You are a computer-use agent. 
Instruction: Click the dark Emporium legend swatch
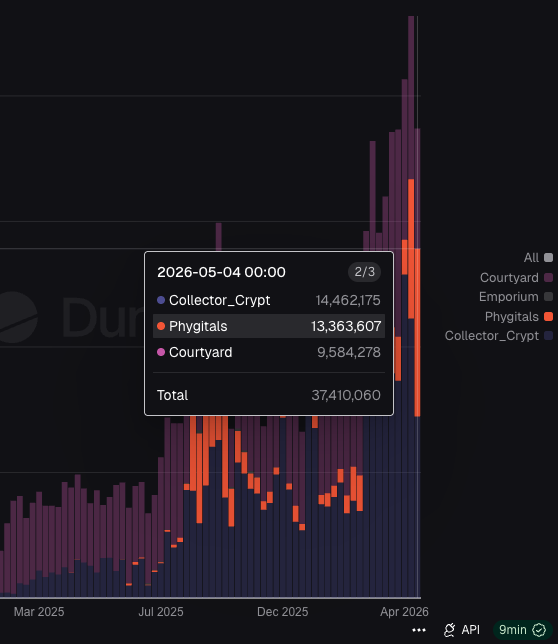(x=548, y=297)
